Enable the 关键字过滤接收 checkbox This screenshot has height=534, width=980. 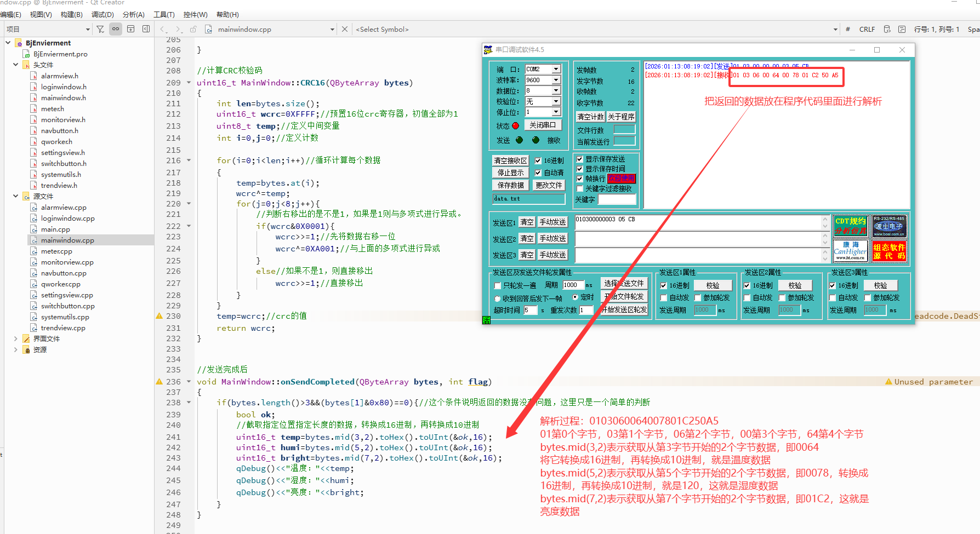point(580,188)
